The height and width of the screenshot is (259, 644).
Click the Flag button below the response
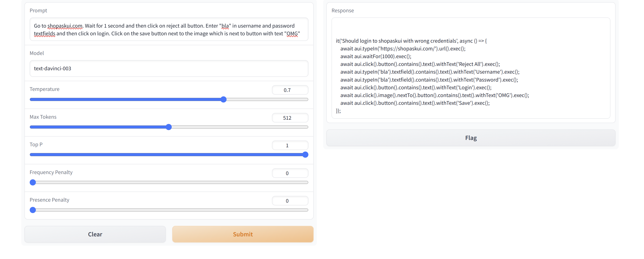coord(471,138)
